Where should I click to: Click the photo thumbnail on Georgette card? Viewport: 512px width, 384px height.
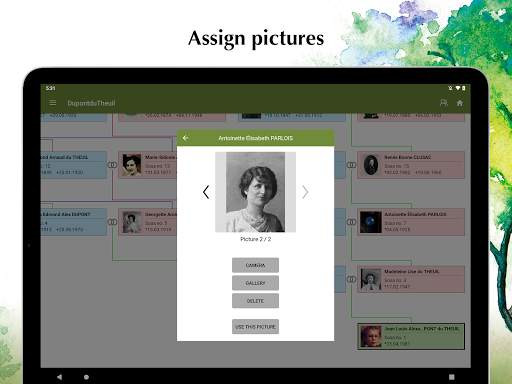click(132, 222)
